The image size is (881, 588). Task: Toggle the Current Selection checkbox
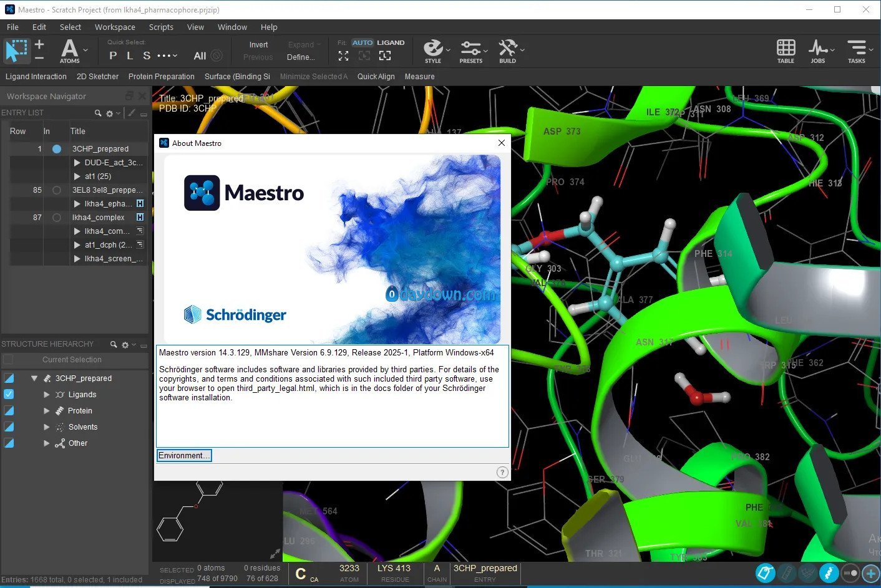(8, 360)
